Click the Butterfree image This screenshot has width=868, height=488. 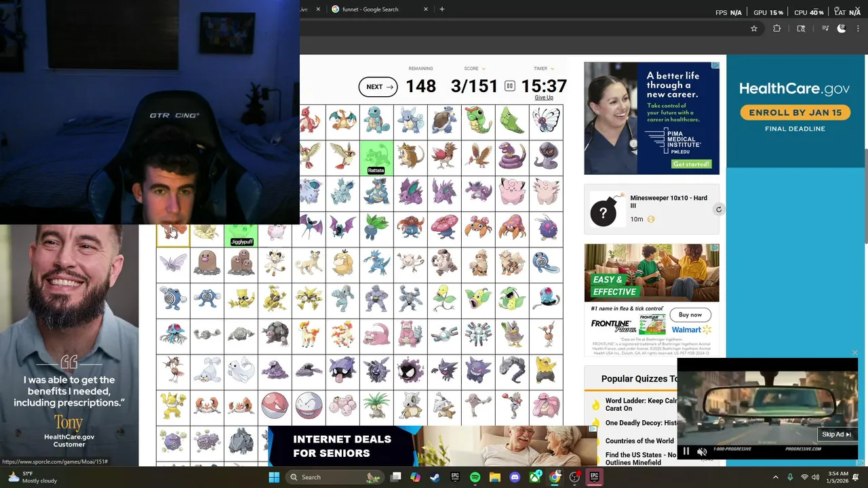click(546, 122)
